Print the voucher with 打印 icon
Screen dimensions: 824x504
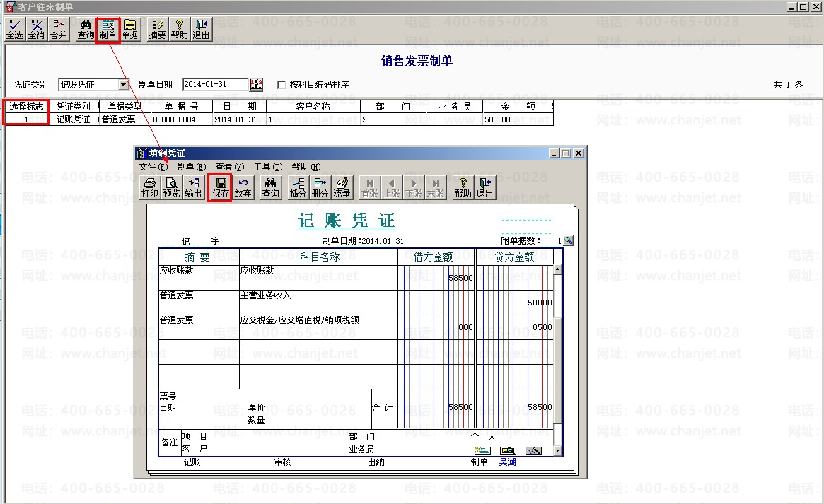coord(150,188)
